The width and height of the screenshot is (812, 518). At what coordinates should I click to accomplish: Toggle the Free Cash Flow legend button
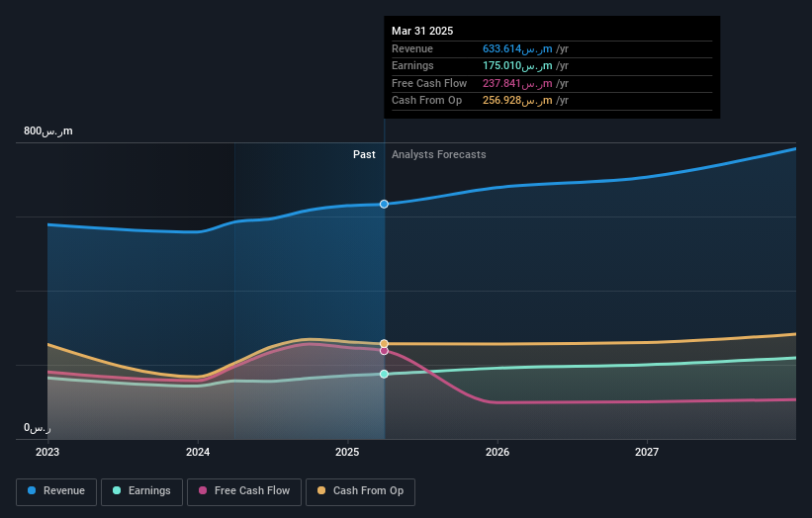click(244, 491)
